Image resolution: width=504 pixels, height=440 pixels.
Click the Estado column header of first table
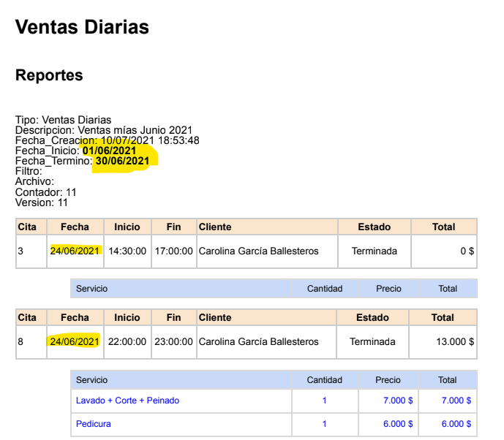coord(374,227)
